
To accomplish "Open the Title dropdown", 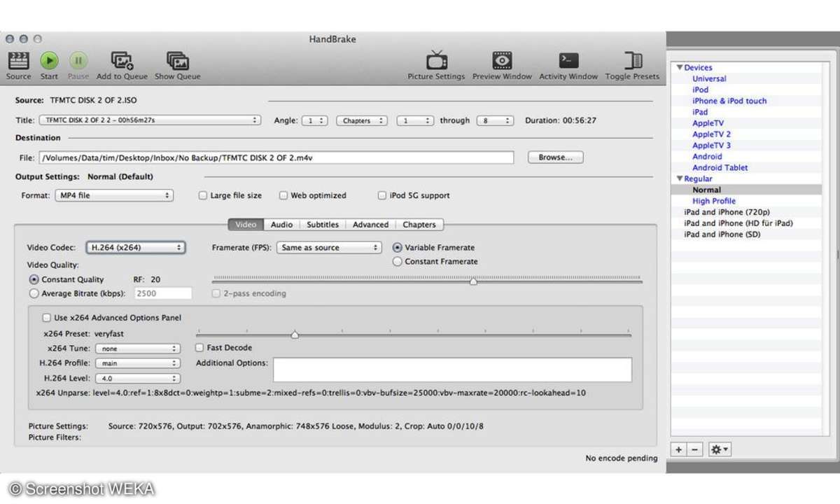I will [149, 120].
